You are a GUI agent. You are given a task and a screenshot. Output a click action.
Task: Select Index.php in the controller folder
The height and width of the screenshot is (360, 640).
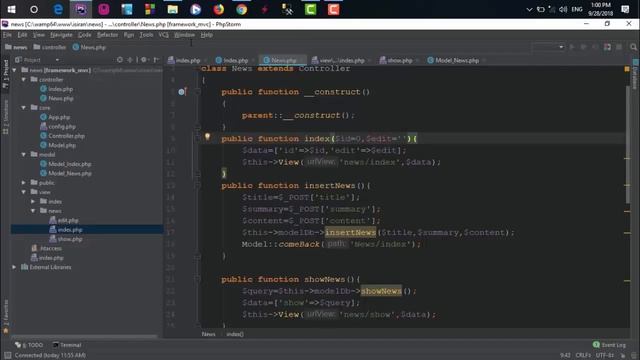57,89
